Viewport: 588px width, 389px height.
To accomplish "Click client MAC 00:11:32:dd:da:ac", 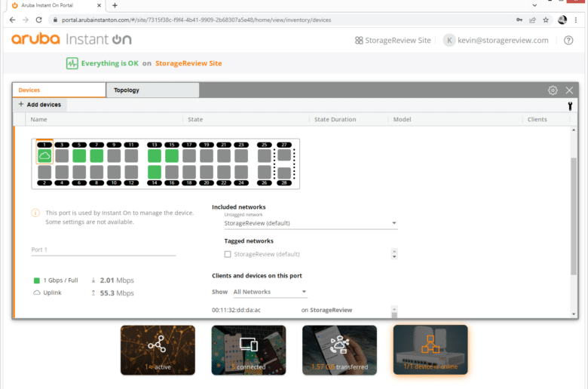I will point(236,310).
